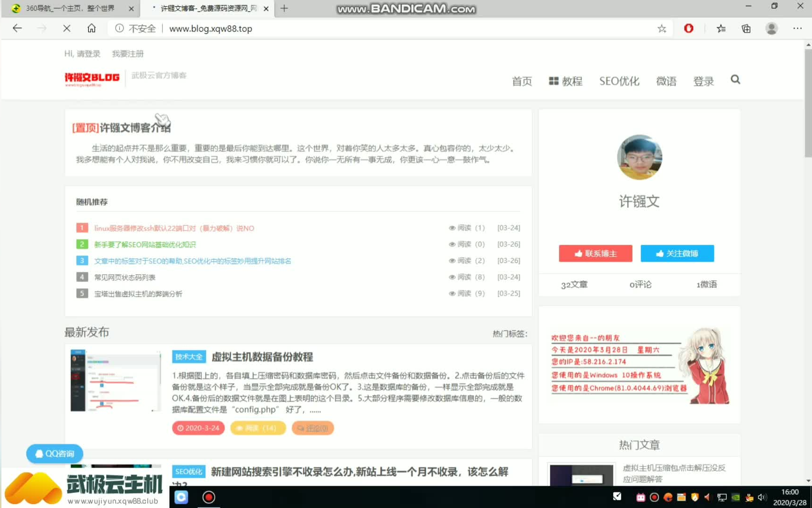Click the tray network icon
The height and width of the screenshot is (508, 812).
tap(722, 497)
